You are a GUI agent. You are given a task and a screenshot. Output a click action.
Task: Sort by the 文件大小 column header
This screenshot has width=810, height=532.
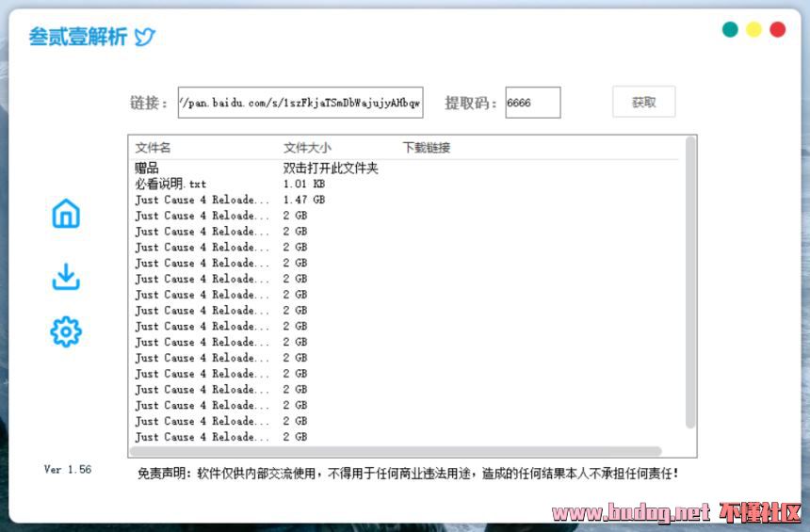coord(307,148)
